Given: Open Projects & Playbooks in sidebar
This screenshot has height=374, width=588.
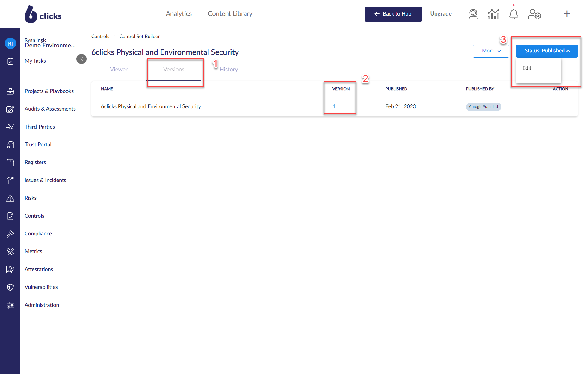Looking at the screenshot, I should (x=49, y=91).
